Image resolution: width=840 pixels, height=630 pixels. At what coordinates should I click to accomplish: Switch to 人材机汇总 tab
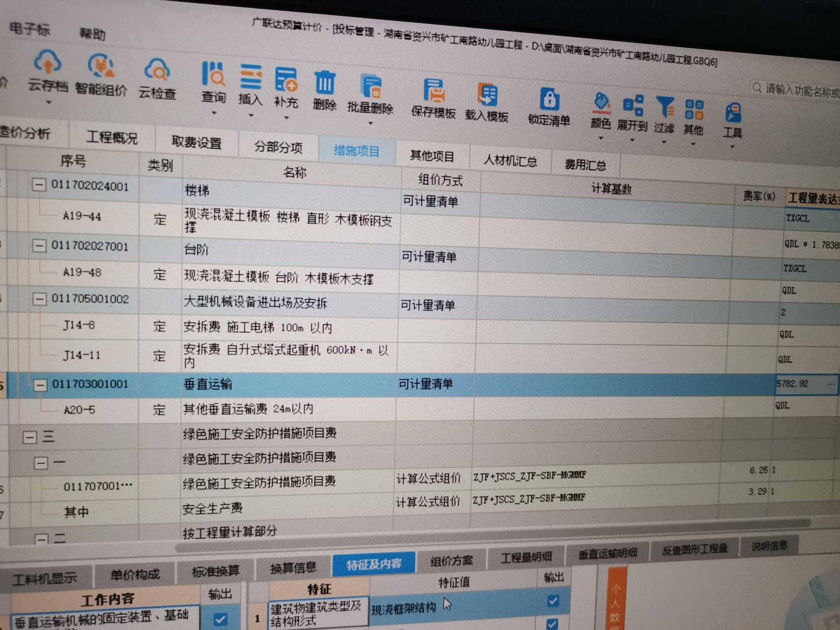pos(510,160)
